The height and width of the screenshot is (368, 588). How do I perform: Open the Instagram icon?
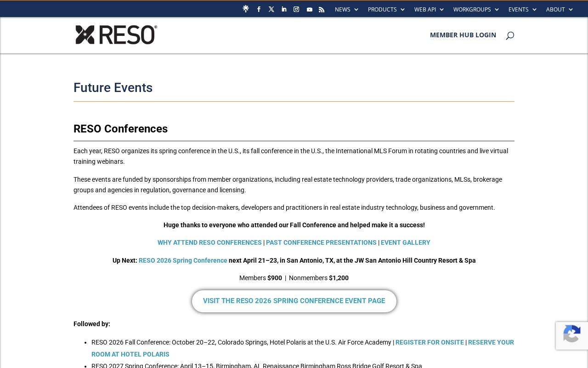click(296, 9)
